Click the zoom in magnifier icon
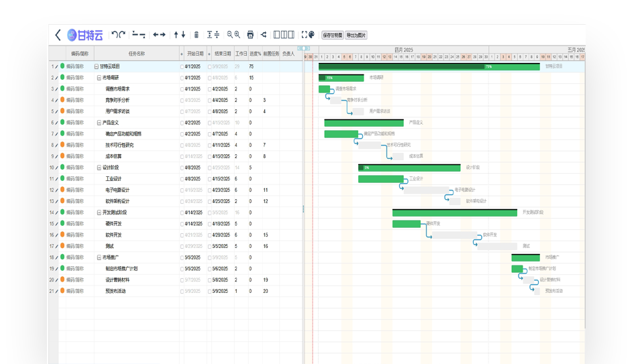This screenshot has width=634, height=364. pyautogui.click(x=237, y=35)
